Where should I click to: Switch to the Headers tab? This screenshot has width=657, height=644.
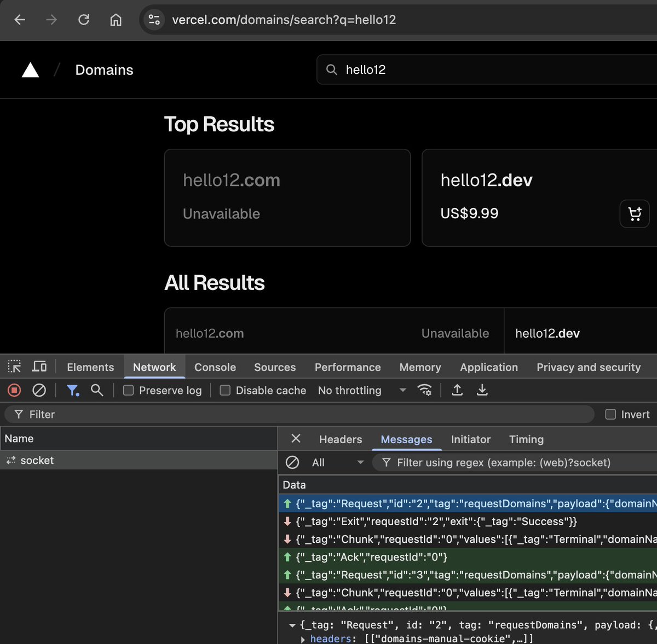click(x=341, y=439)
